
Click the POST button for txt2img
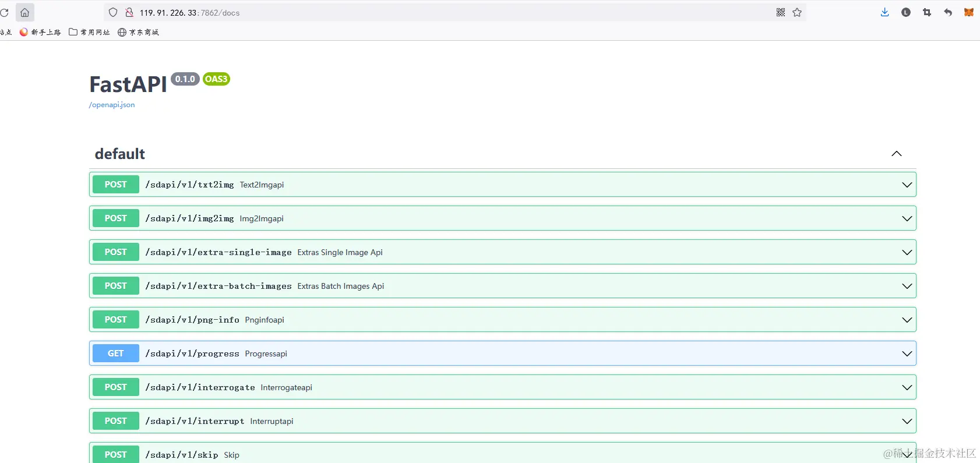116,185
